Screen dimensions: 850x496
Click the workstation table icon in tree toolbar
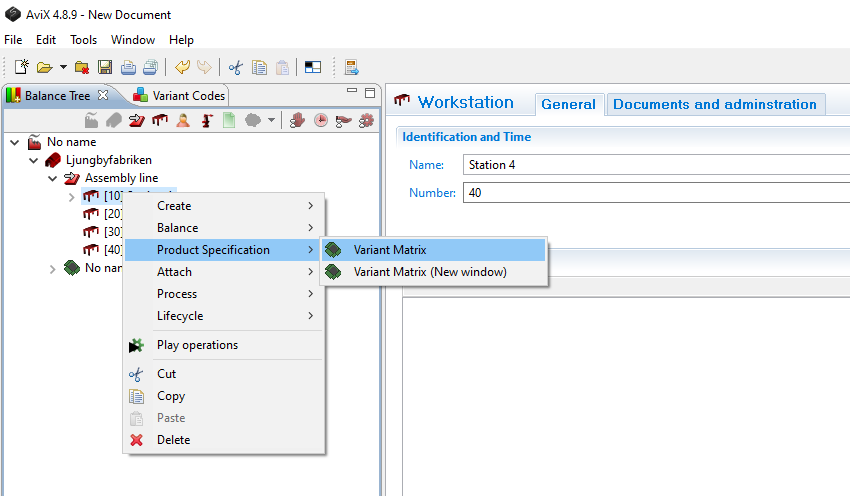[x=159, y=121]
